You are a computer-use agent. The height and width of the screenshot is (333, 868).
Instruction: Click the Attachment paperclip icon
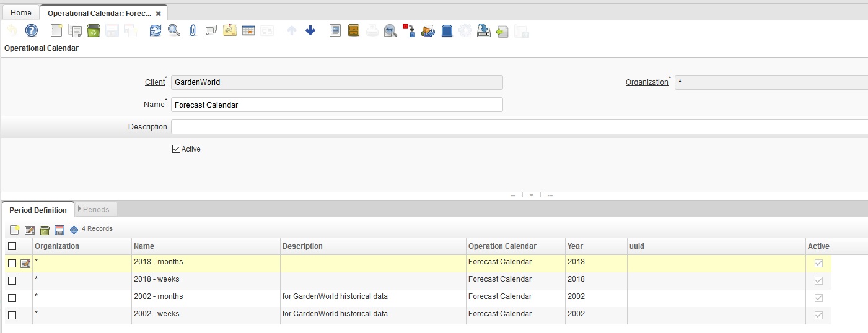pos(193,30)
